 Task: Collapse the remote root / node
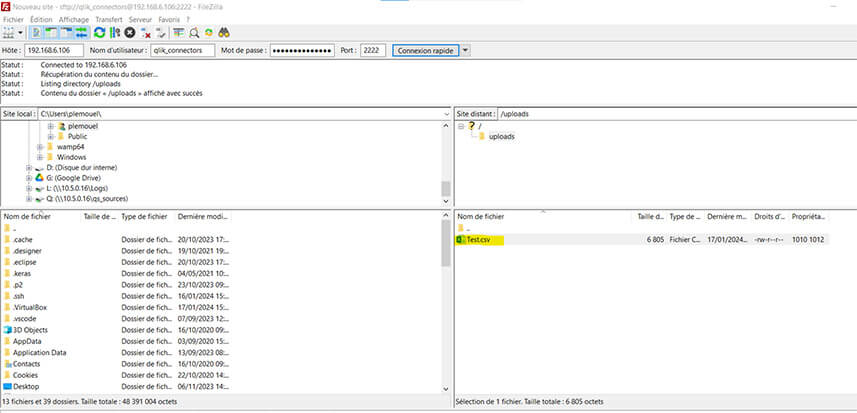(461, 126)
